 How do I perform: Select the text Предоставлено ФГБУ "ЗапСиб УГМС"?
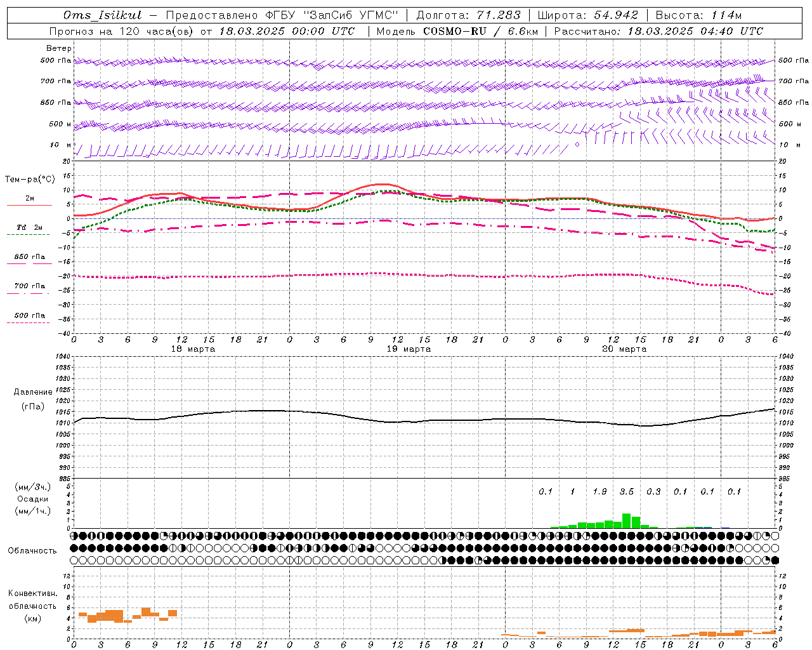282,15
